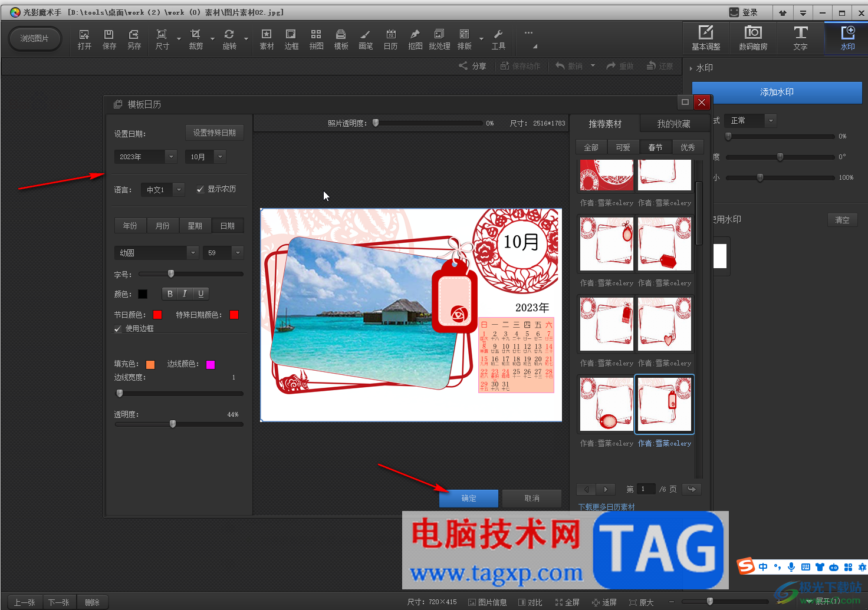Select the 全部 category tab

591,147
